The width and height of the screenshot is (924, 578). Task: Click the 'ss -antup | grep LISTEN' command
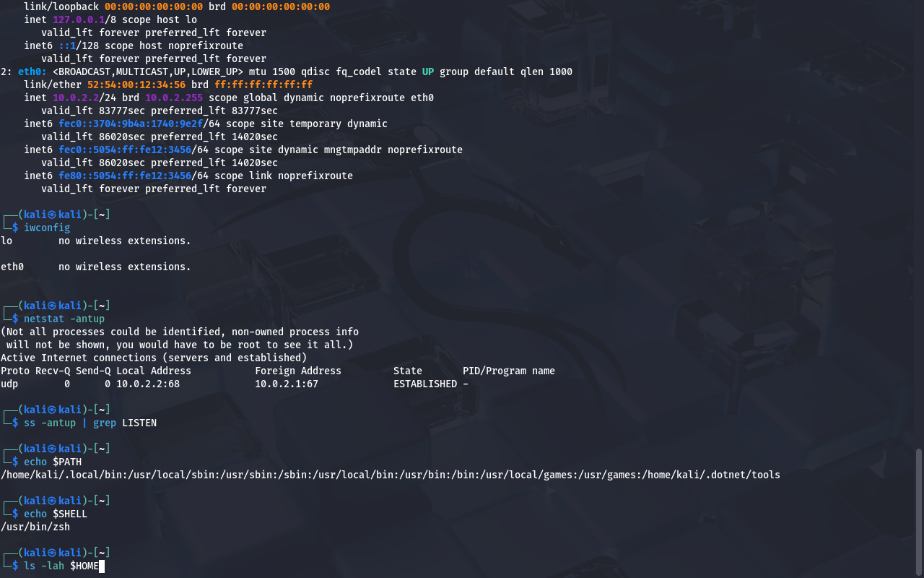tap(90, 423)
